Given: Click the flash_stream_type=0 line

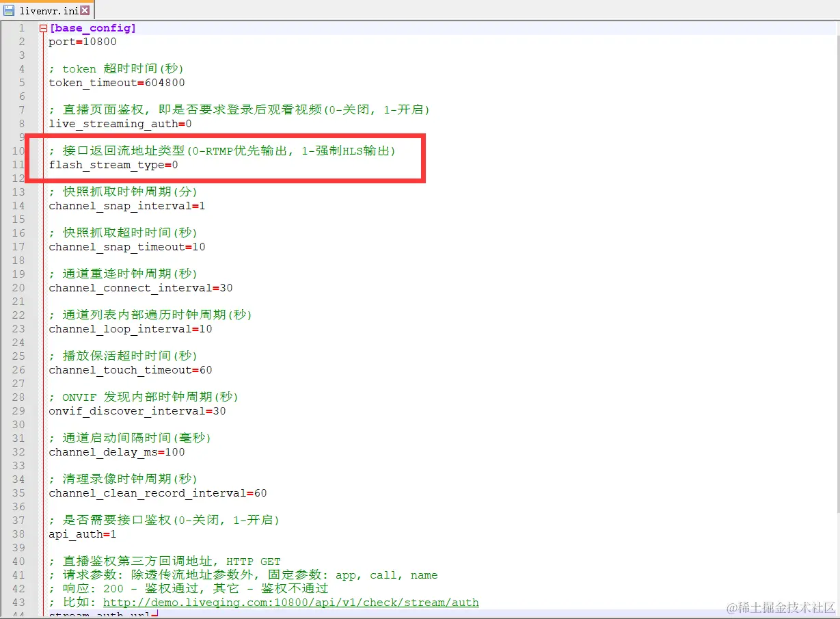Looking at the screenshot, I should pos(113,165).
